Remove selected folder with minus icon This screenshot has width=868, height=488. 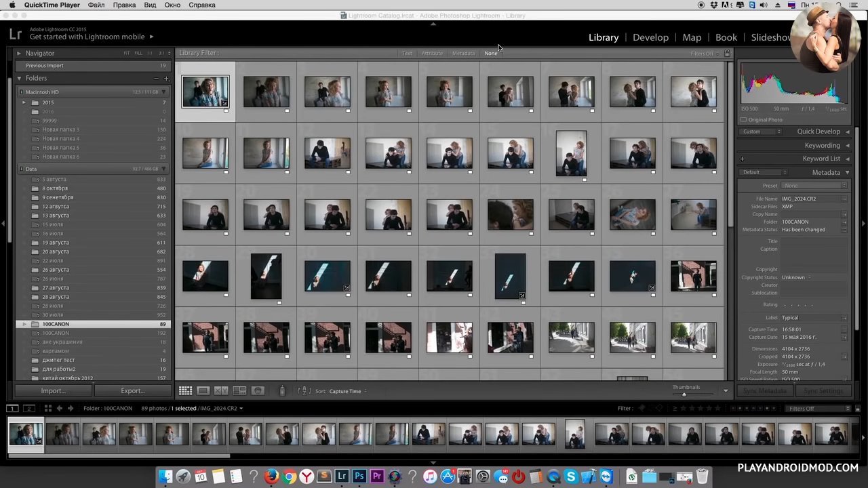[156, 79]
